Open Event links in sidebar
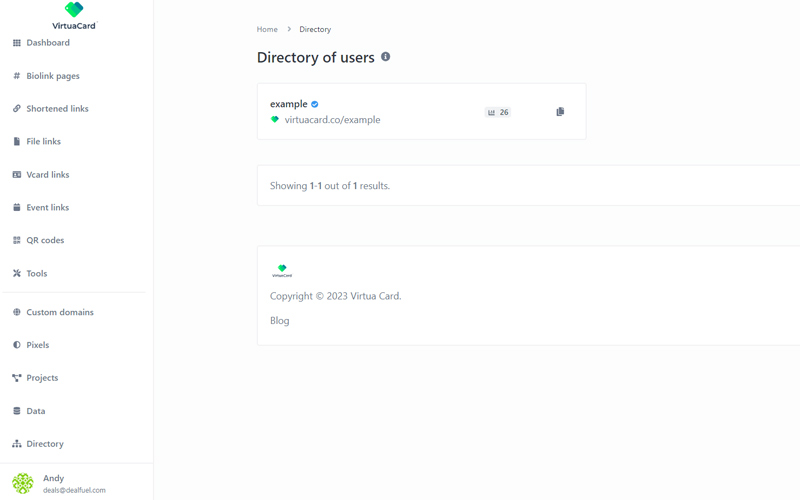The image size is (800, 500). pyautogui.click(x=47, y=207)
